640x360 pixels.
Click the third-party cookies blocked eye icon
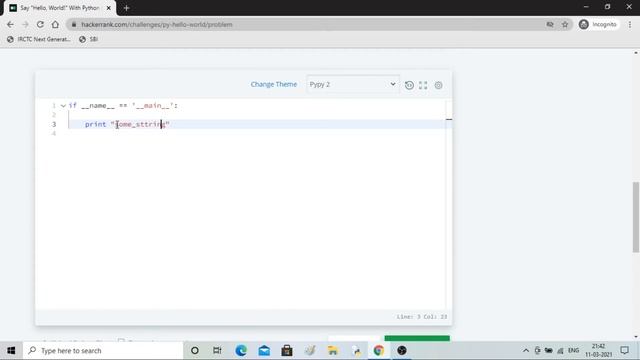[550, 24]
